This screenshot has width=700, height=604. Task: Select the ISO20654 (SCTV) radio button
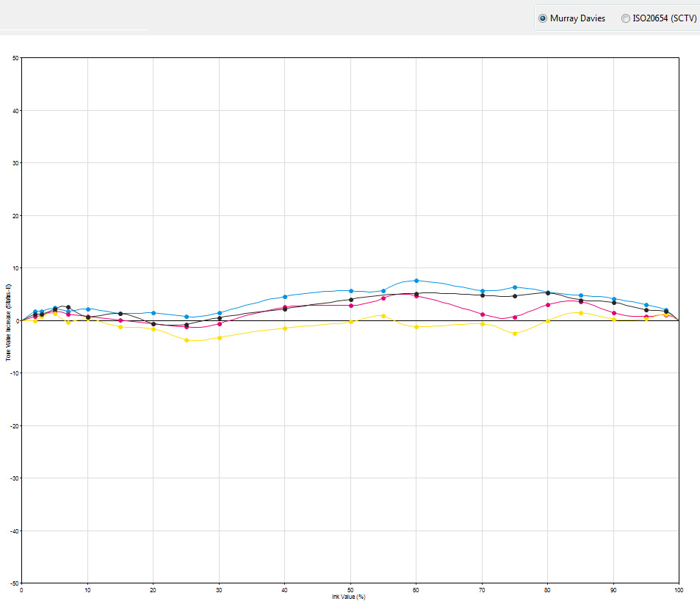click(626, 18)
